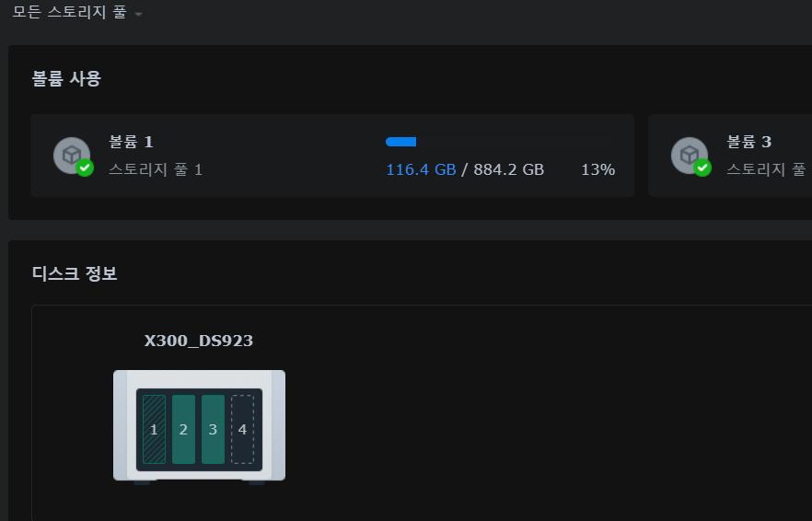Select disk slot 3 on the NAS
This screenshot has height=521, width=812.
[x=213, y=429]
